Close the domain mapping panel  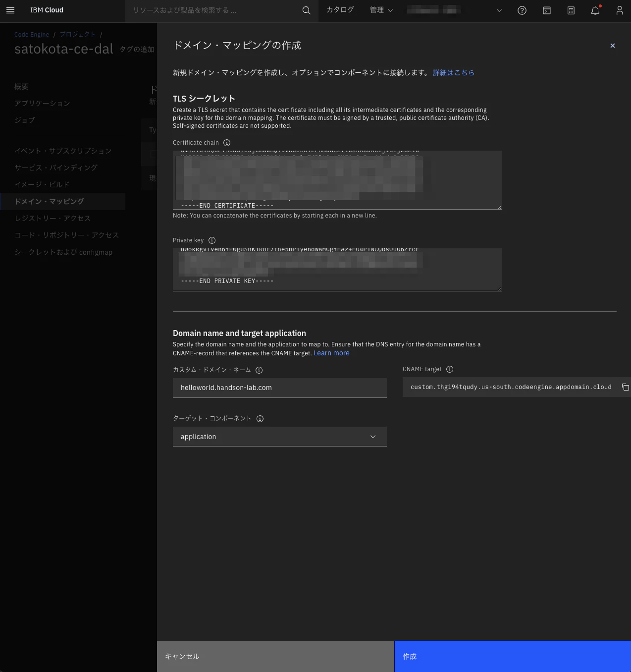click(x=613, y=46)
